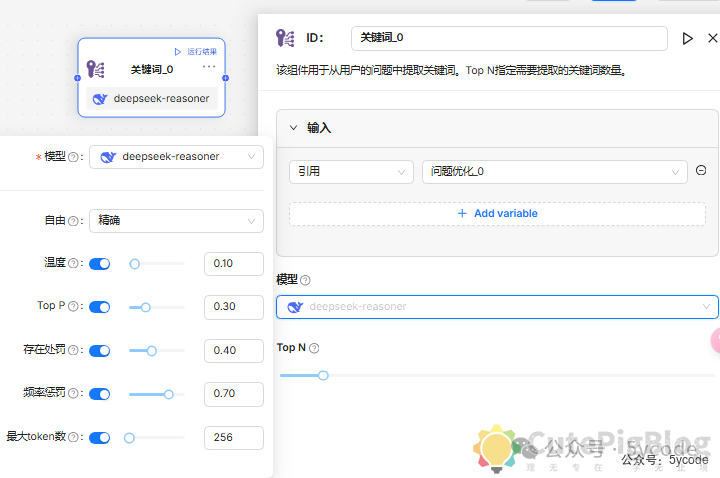Open the 引用 type dropdown
The width and height of the screenshot is (720, 478).
click(351, 172)
